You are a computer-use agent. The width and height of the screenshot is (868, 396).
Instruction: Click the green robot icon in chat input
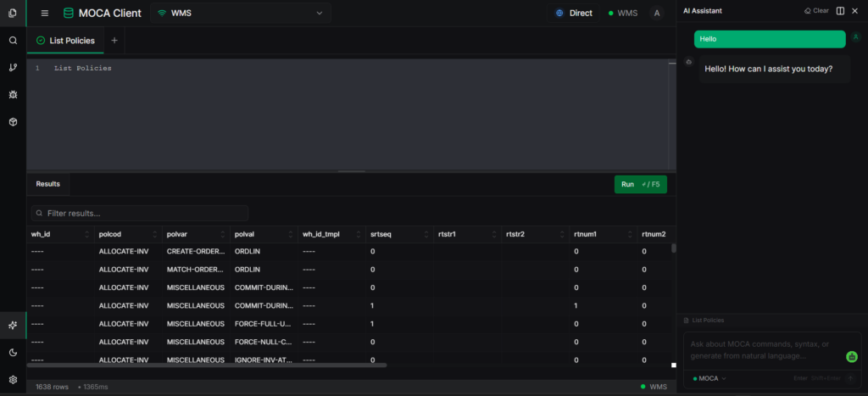851,357
